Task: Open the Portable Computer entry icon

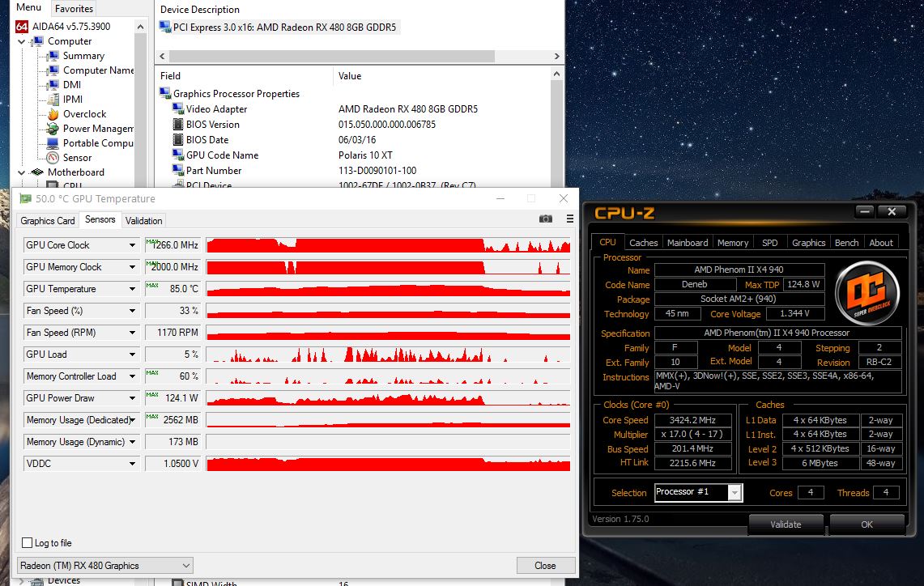Action: [x=53, y=143]
